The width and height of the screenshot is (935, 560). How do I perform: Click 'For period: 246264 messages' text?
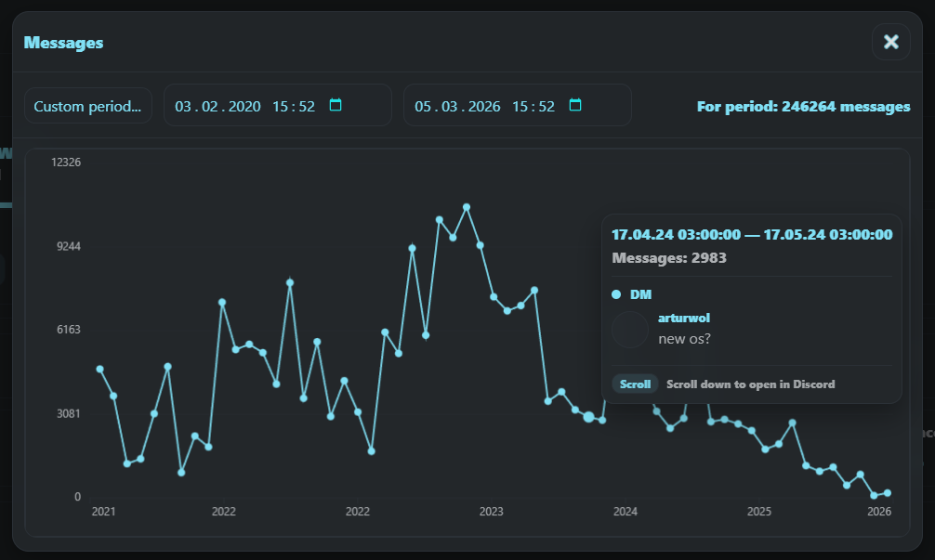803,107
